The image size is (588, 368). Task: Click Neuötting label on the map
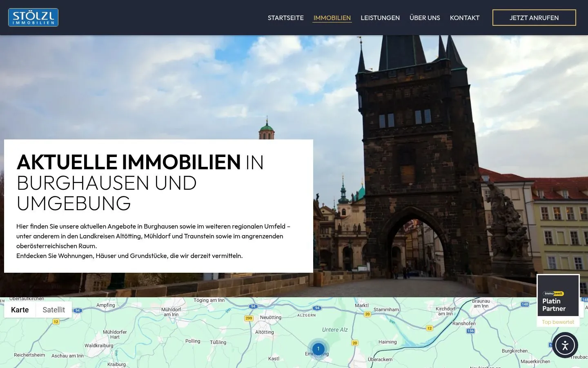coord(271,317)
